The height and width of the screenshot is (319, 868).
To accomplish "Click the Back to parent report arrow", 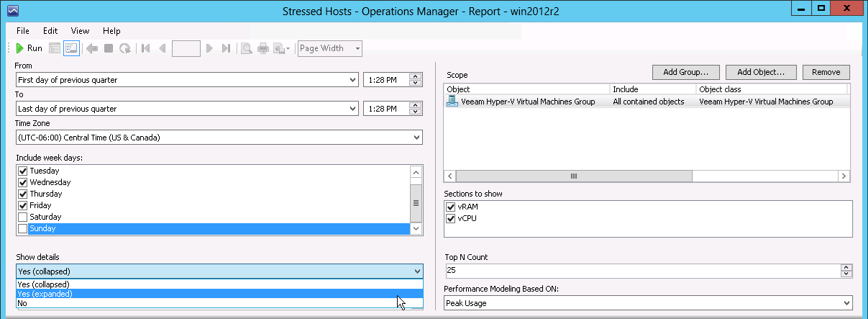I will (x=92, y=48).
